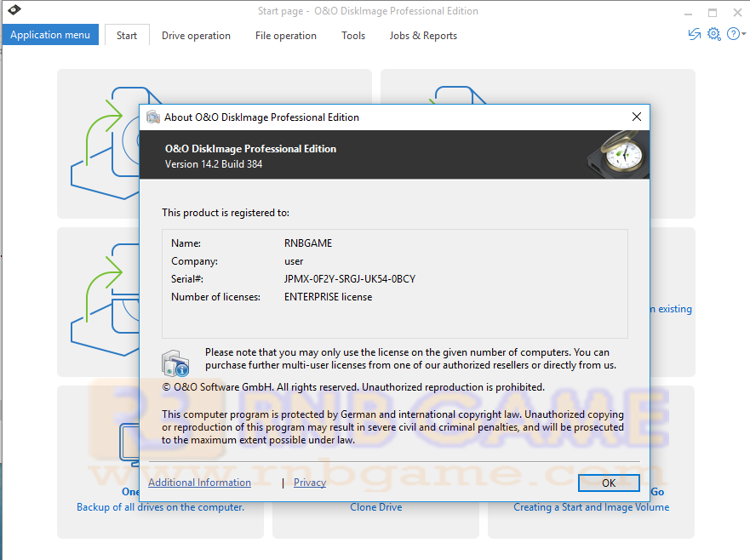Click the registered name RNBGAME
The width and height of the screenshot is (750, 560).
tap(308, 243)
